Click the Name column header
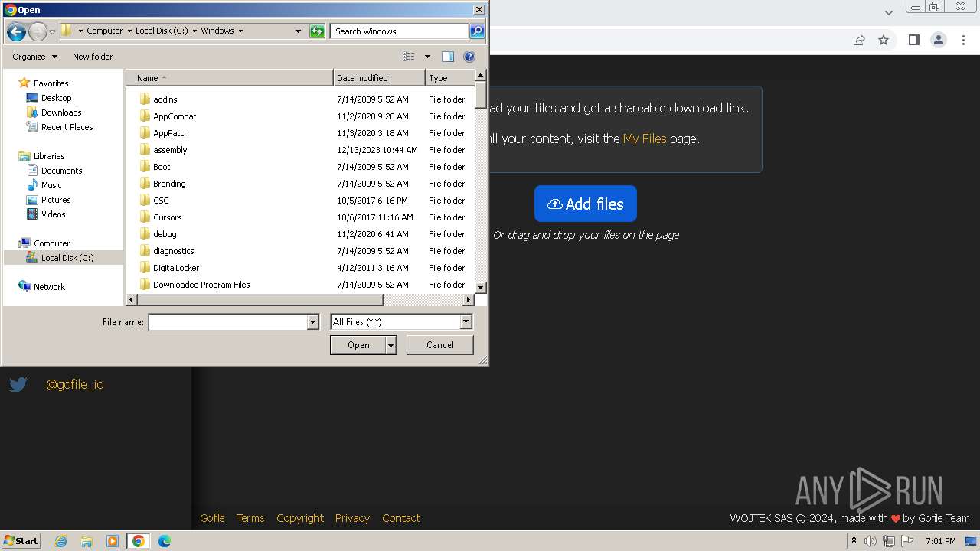The width and height of the screenshot is (980, 551). [x=230, y=78]
